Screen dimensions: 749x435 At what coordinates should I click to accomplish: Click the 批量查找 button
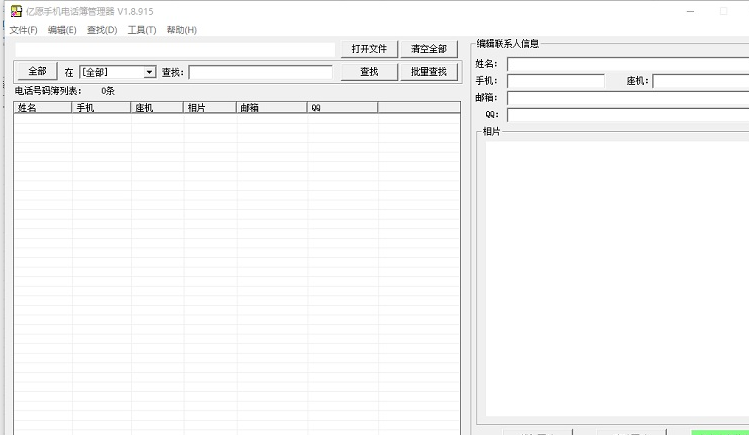point(429,72)
